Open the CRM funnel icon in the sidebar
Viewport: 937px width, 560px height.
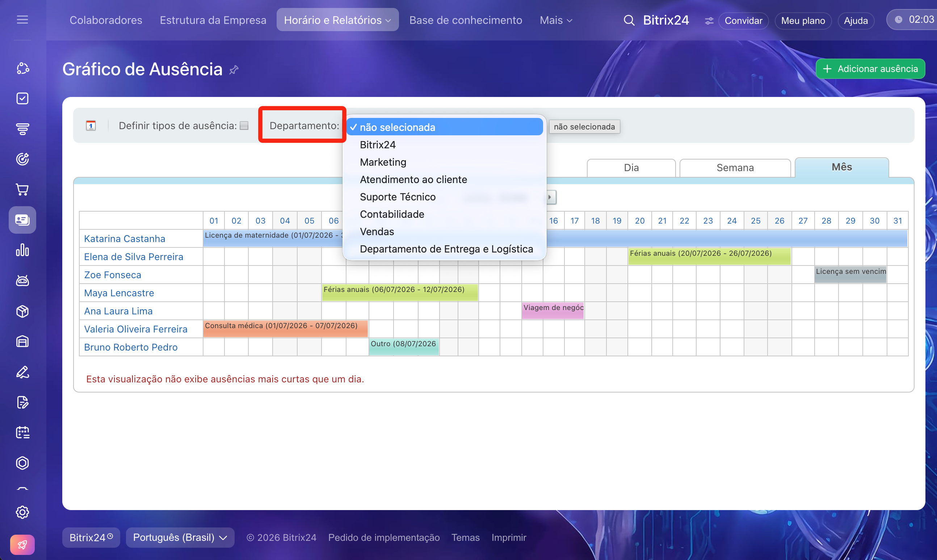(x=23, y=129)
